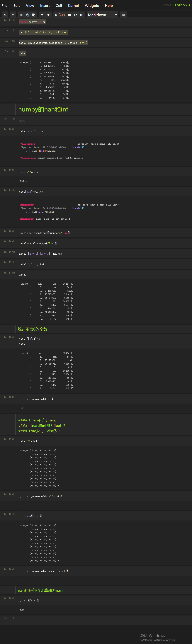Restart the kernel with the circular arrow
The width and height of the screenshot is (192, 644).
75,15
